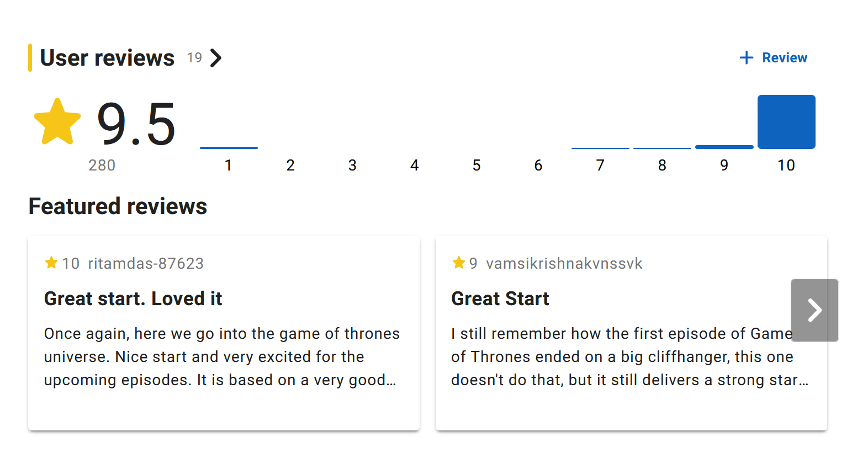Click the star in ritamdas-87623's review

pyautogui.click(x=51, y=263)
